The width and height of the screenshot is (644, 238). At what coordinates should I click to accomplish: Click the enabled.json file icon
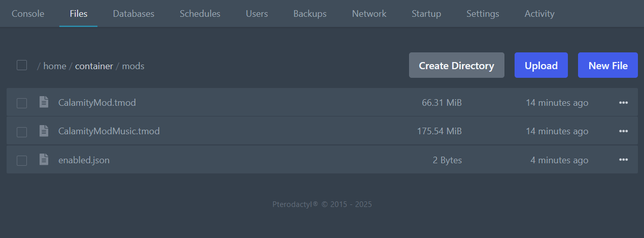(x=44, y=160)
